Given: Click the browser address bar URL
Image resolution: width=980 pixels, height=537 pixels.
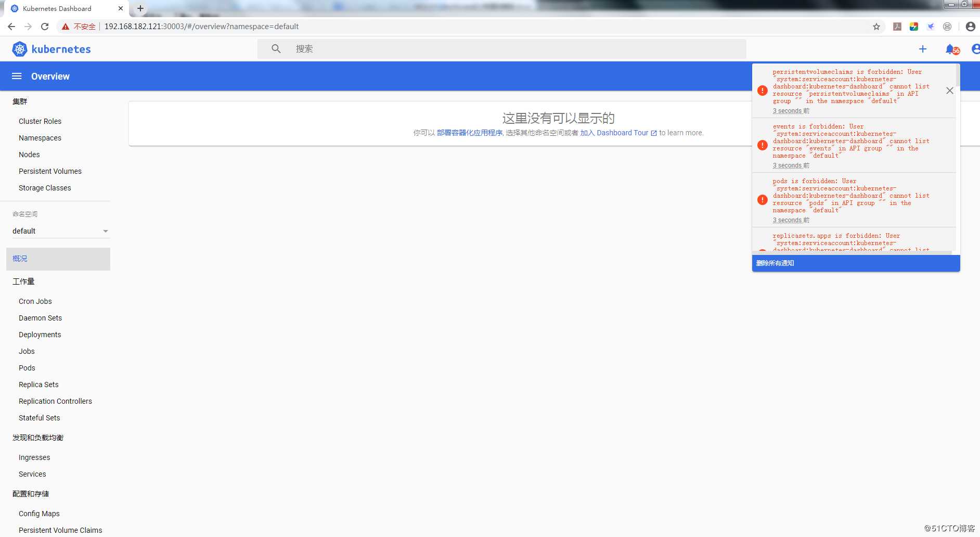Looking at the screenshot, I should [201, 27].
